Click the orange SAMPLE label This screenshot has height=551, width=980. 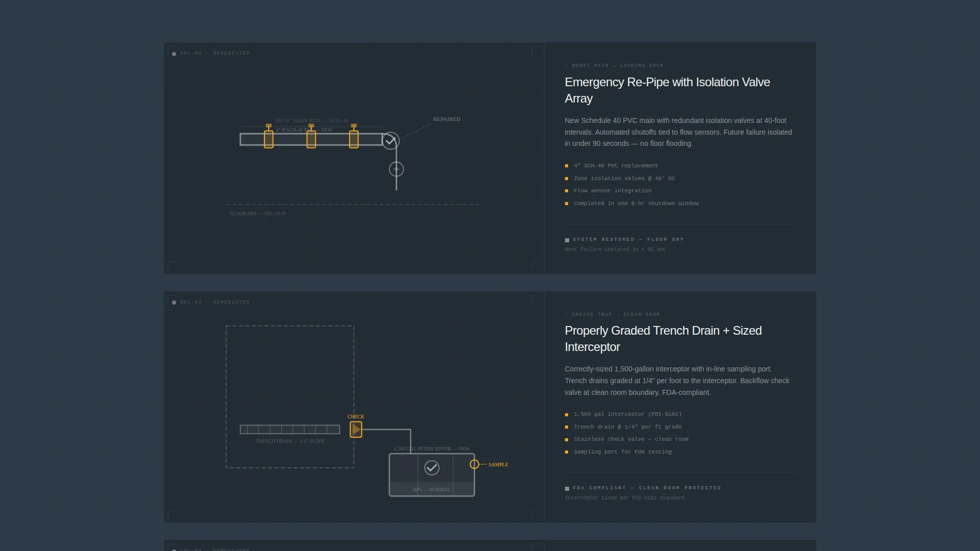(498, 465)
